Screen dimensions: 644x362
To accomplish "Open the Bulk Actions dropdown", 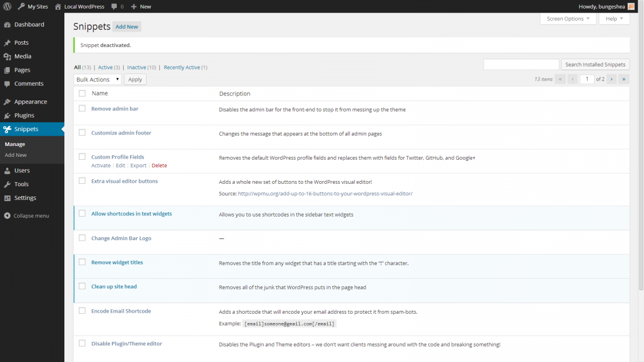I will pyautogui.click(x=97, y=79).
